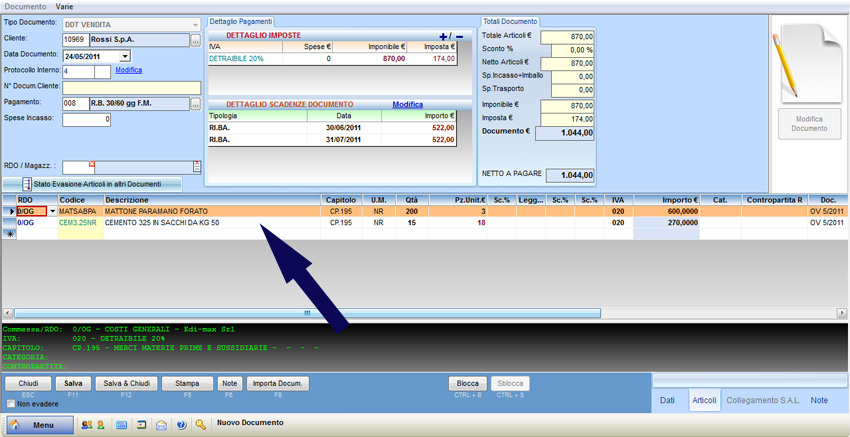Click the minus icon in Dettaglio Imposte
The width and height of the screenshot is (850, 437).
[x=459, y=36]
